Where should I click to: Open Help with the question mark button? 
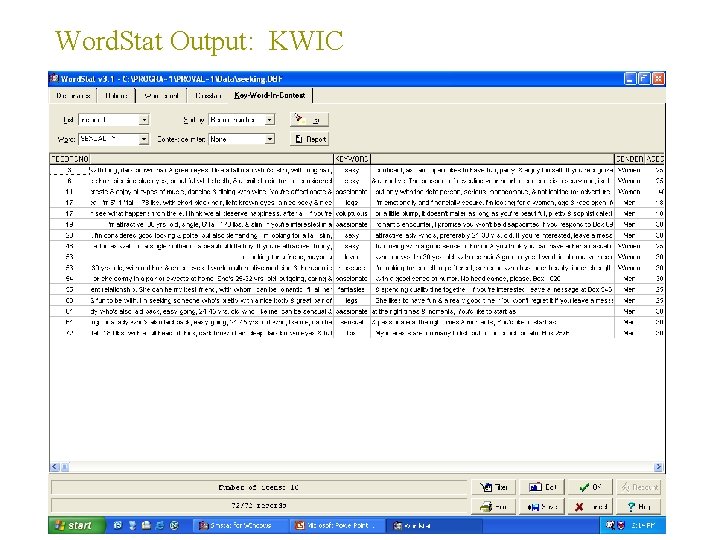[x=638, y=506]
